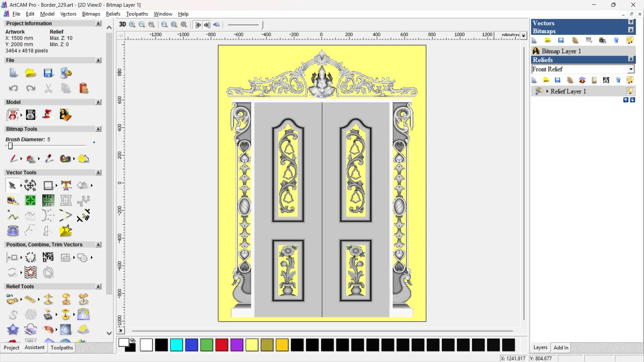Image resolution: width=644 pixels, height=362 pixels.
Task: Click the 3D view button
Action: 122,24
